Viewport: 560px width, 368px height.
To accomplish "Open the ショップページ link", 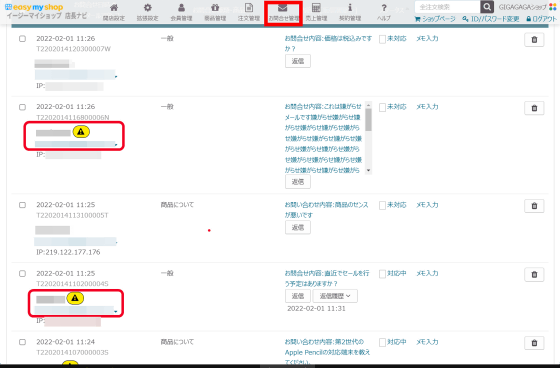I will pyautogui.click(x=435, y=19).
